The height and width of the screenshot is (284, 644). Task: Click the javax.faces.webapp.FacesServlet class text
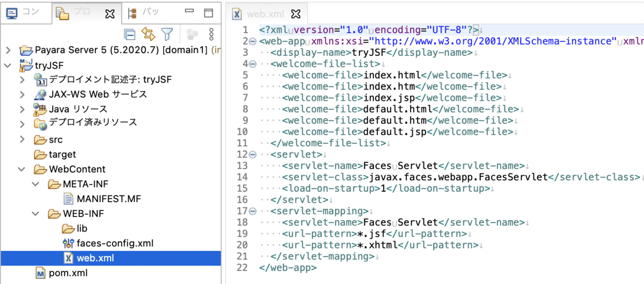(458, 177)
